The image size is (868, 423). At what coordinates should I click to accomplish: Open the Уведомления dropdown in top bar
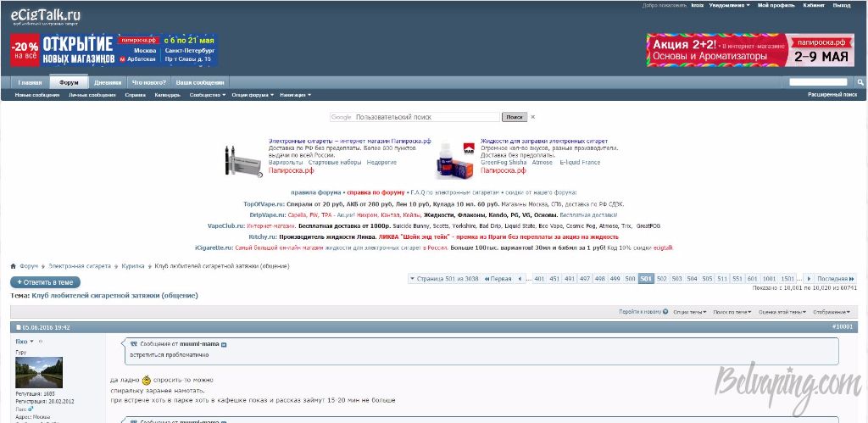click(x=730, y=5)
